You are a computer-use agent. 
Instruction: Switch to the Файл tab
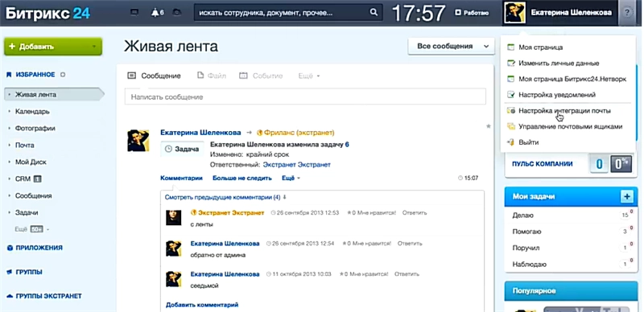pyautogui.click(x=212, y=76)
